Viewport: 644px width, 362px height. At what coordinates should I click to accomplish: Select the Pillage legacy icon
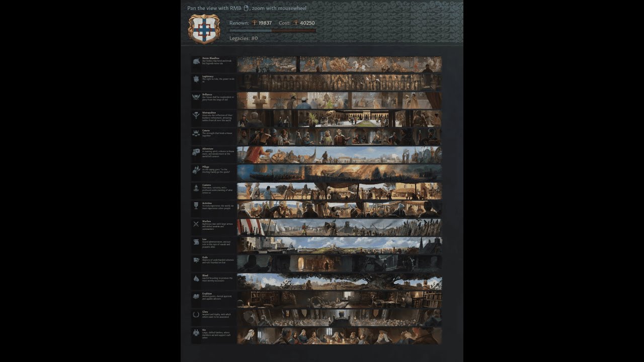point(196,169)
